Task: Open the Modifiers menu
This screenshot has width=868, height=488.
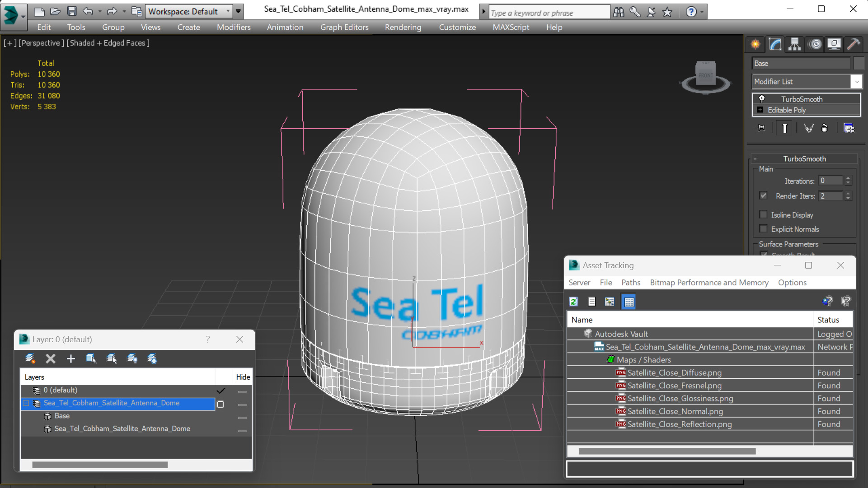Action: 234,27
